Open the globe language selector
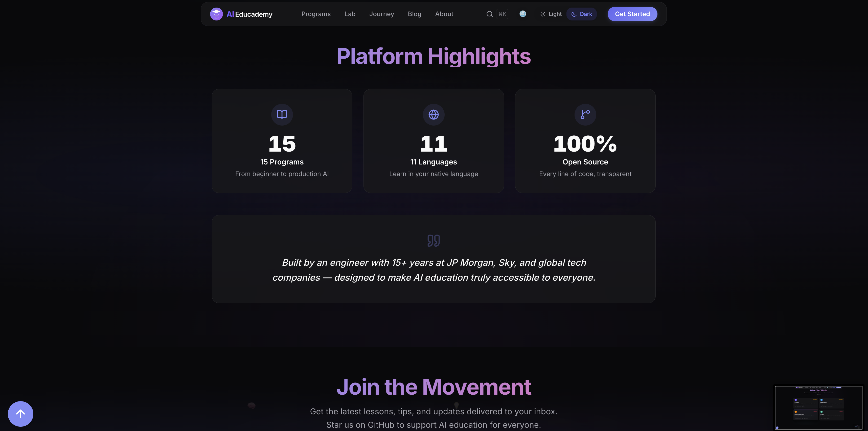 click(x=523, y=14)
